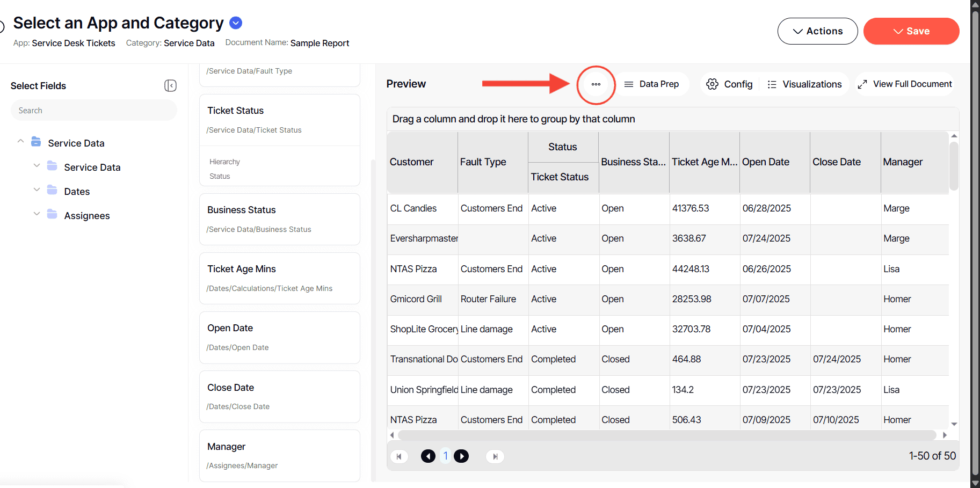Sort by the Fault Type column header

click(492, 162)
